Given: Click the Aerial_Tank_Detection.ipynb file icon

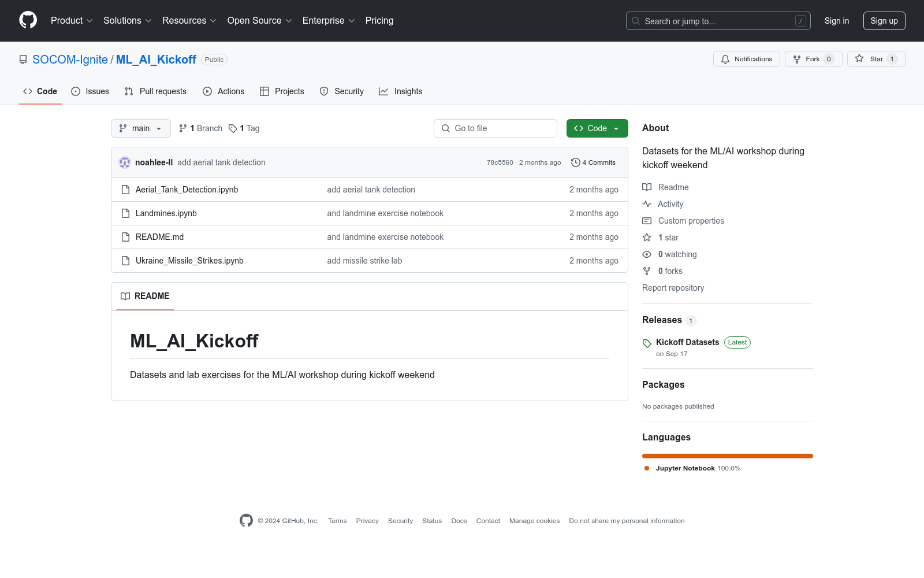Looking at the screenshot, I should click(x=125, y=190).
